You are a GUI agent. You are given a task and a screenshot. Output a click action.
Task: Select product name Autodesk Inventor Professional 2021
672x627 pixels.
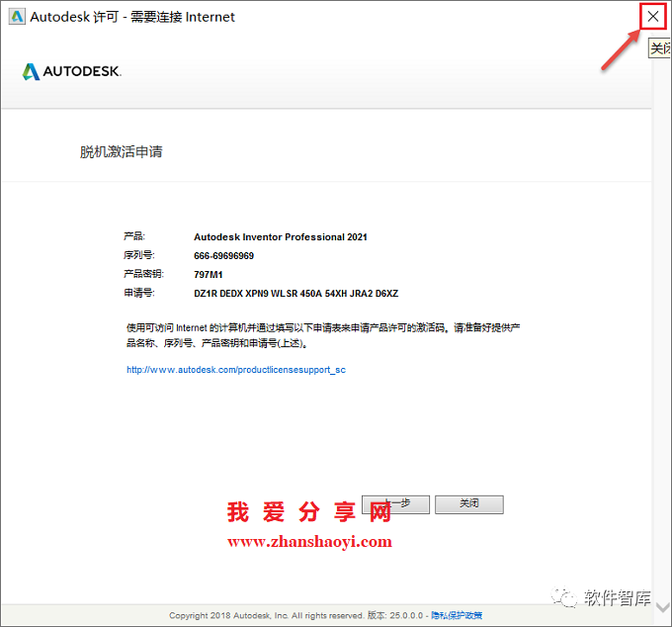(x=281, y=237)
